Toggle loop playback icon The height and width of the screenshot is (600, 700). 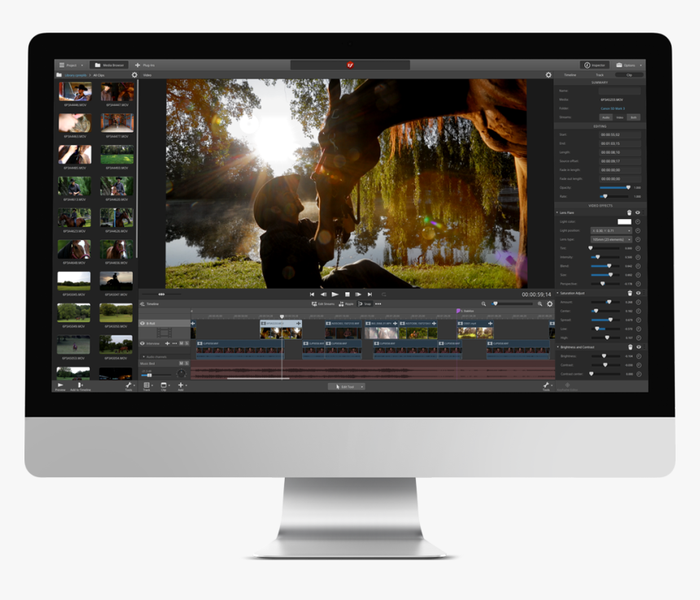click(x=383, y=294)
